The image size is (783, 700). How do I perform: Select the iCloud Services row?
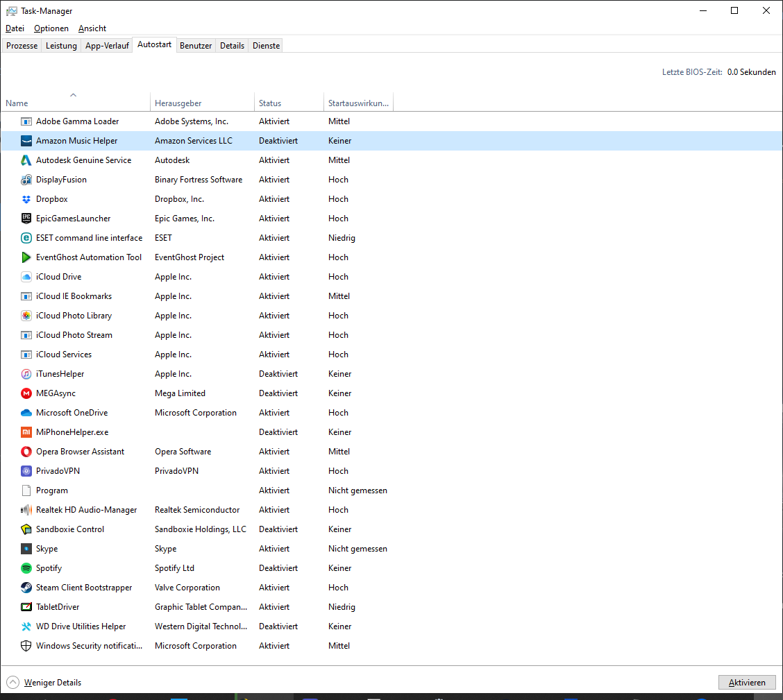pos(391,355)
